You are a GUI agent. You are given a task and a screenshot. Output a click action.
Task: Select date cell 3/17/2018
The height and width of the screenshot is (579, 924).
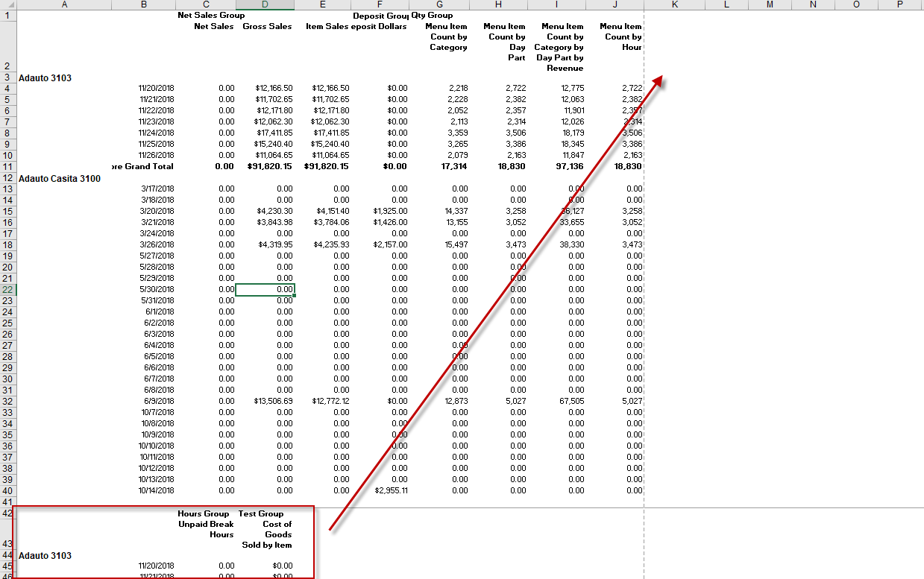click(157, 189)
